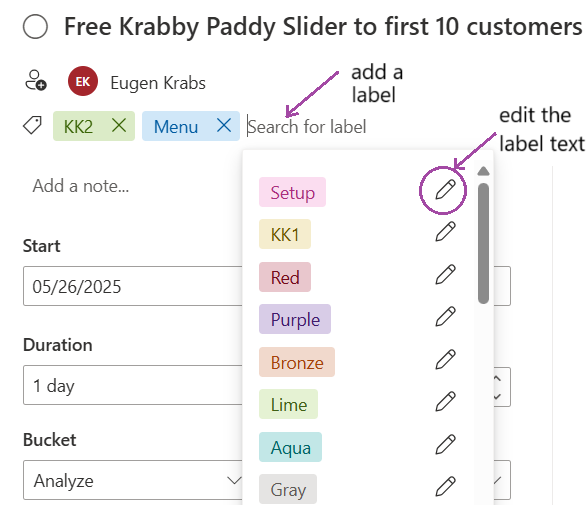This screenshot has height=505, width=588.
Task: Mark task complete with circle checkbox
Action: click(x=35, y=27)
